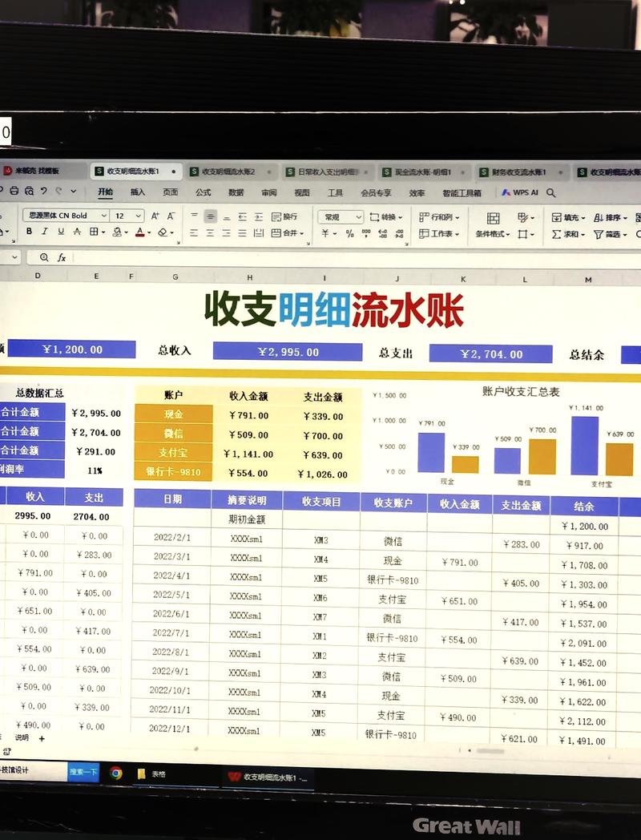Click the WPS 收支明细流水账1 taskbar item
This screenshot has height=840, width=641.
click(268, 777)
